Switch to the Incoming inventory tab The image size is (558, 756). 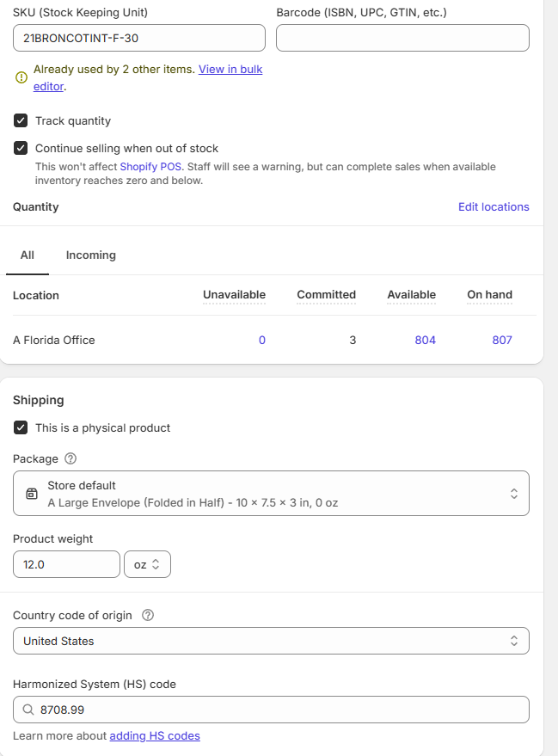tap(90, 255)
